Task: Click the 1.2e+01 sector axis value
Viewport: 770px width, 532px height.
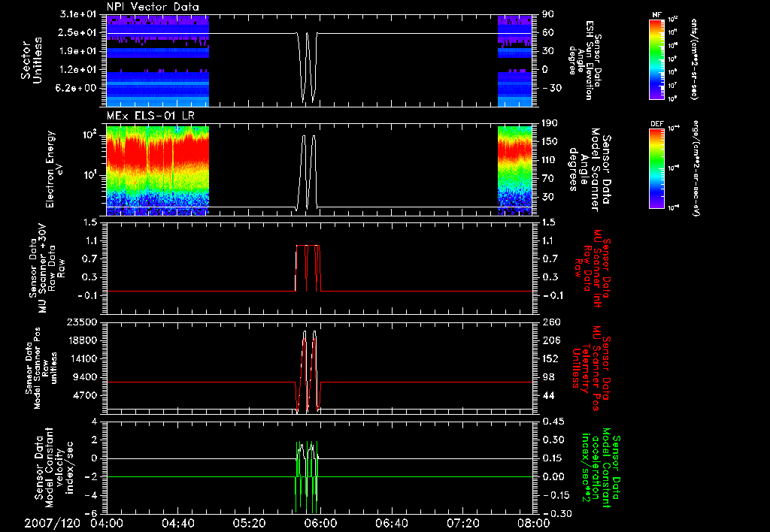Action: click(x=78, y=70)
